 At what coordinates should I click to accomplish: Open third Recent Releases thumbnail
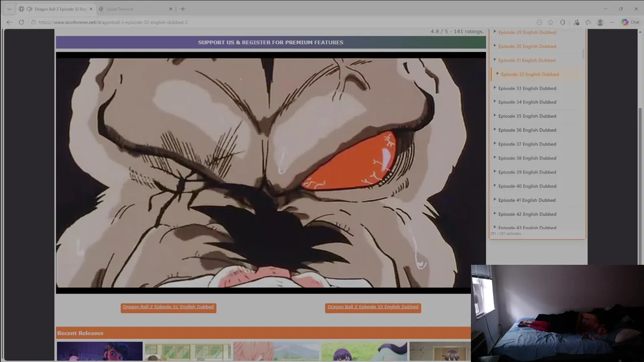point(276,351)
